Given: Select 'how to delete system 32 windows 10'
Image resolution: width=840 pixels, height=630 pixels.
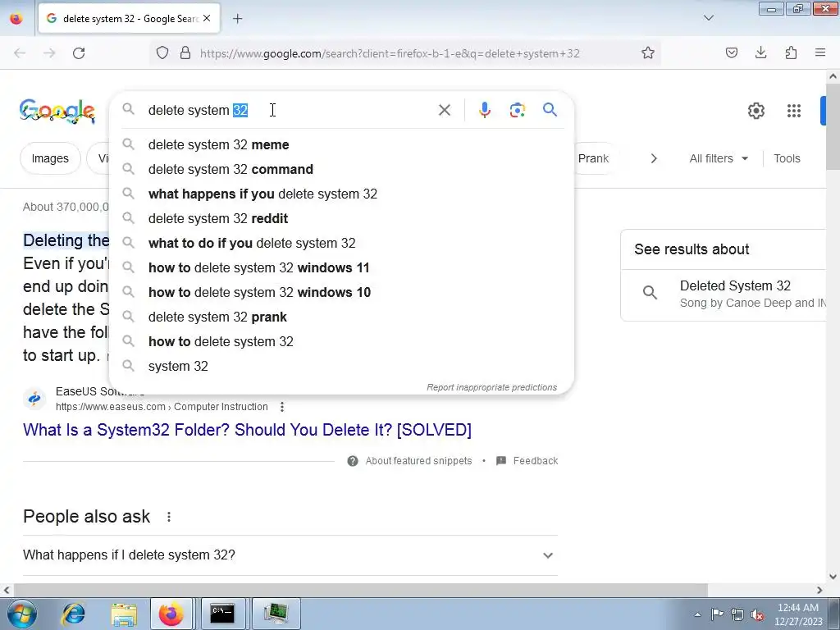Looking at the screenshot, I should pyautogui.click(x=342, y=293).
